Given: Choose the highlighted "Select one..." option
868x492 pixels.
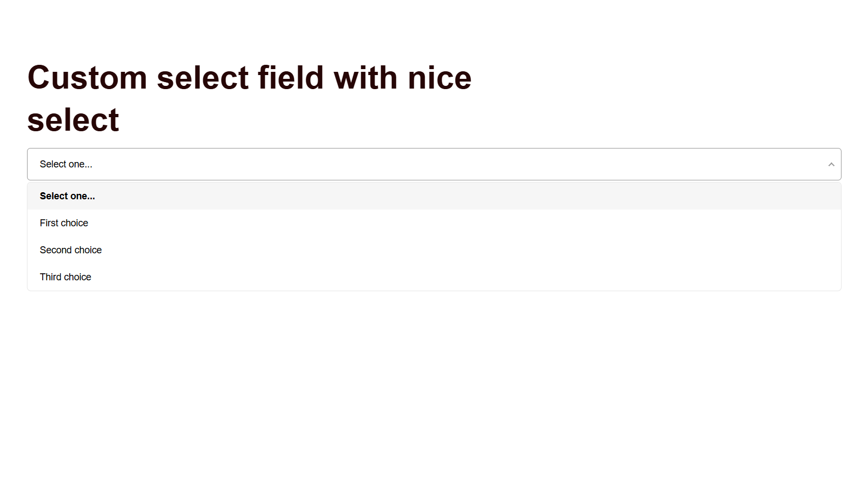Looking at the screenshot, I should pos(68,196).
